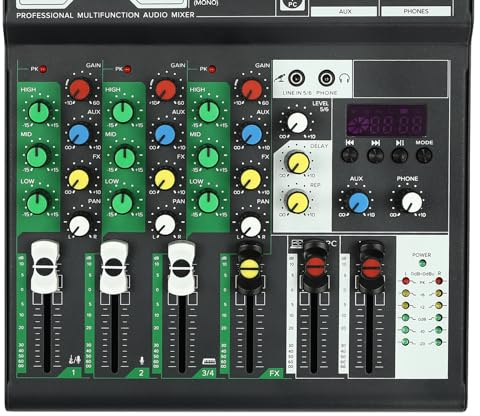The image size is (480, 416).
Task: Click the headphones icon beside the PHONE jack
Action: 344,79
